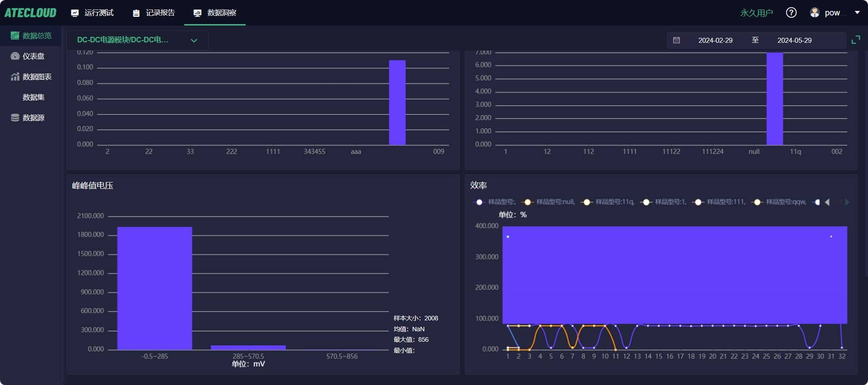Screen dimensions: 868x385
Task: Go to previous legend page arrow
Action: pyautogui.click(x=827, y=202)
